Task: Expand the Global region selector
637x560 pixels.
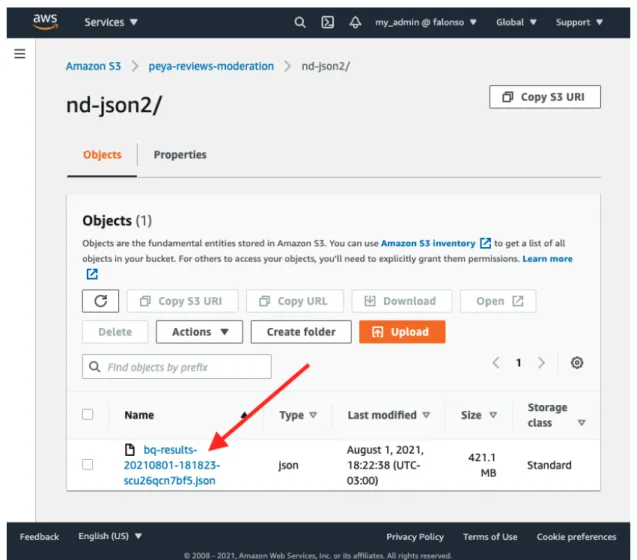Action: click(x=516, y=22)
